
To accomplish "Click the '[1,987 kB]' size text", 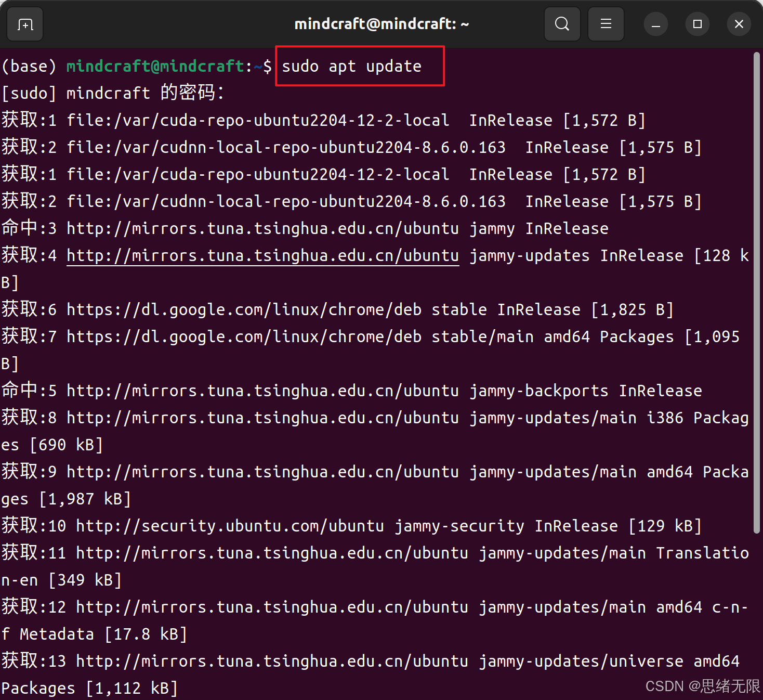I will click(x=85, y=499).
